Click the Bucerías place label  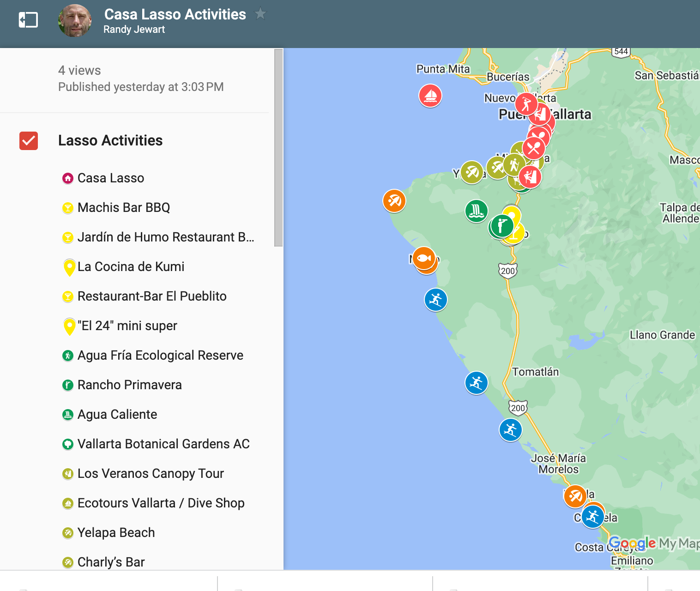pos(508,77)
